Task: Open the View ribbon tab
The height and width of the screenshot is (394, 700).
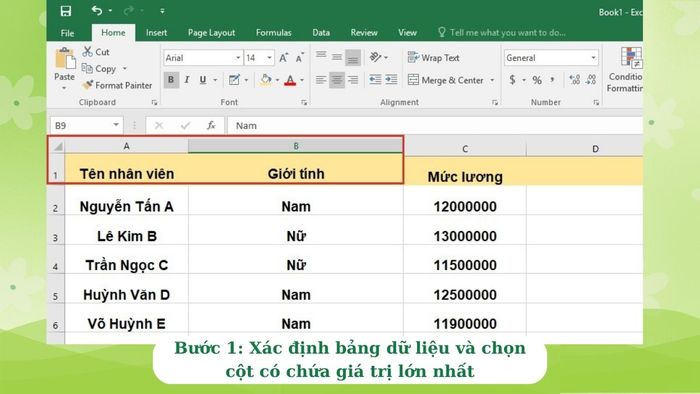Action: tap(407, 33)
